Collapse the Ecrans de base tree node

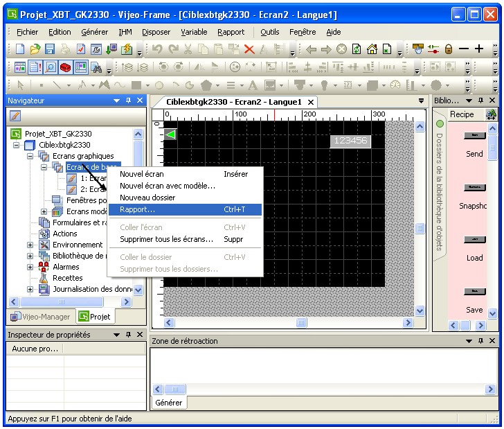pos(44,167)
